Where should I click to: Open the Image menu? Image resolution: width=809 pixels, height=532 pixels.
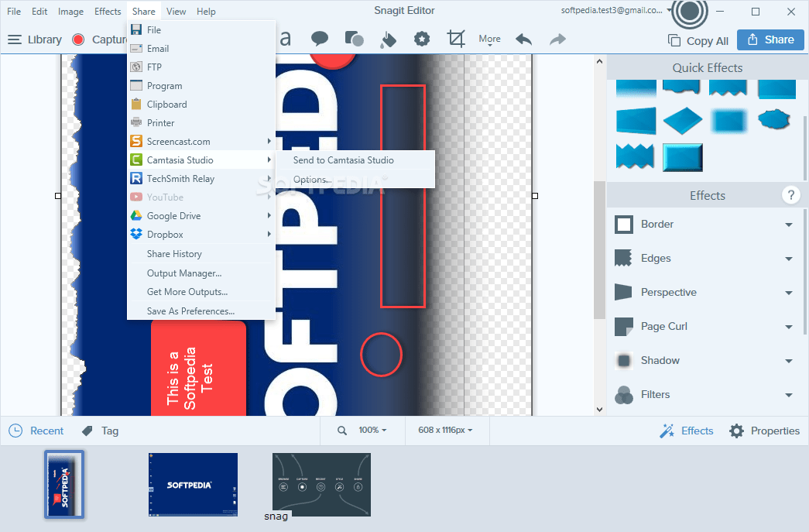[70, 12]
